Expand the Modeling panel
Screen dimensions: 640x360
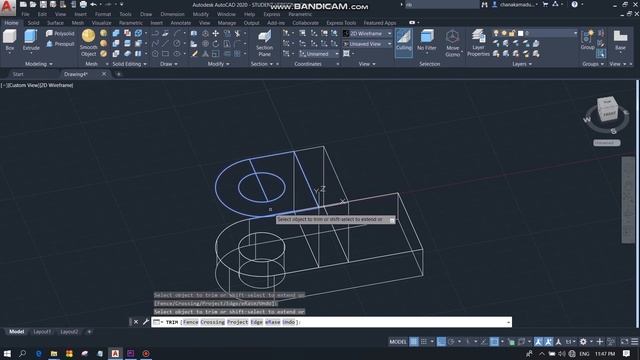coord(39,64)
